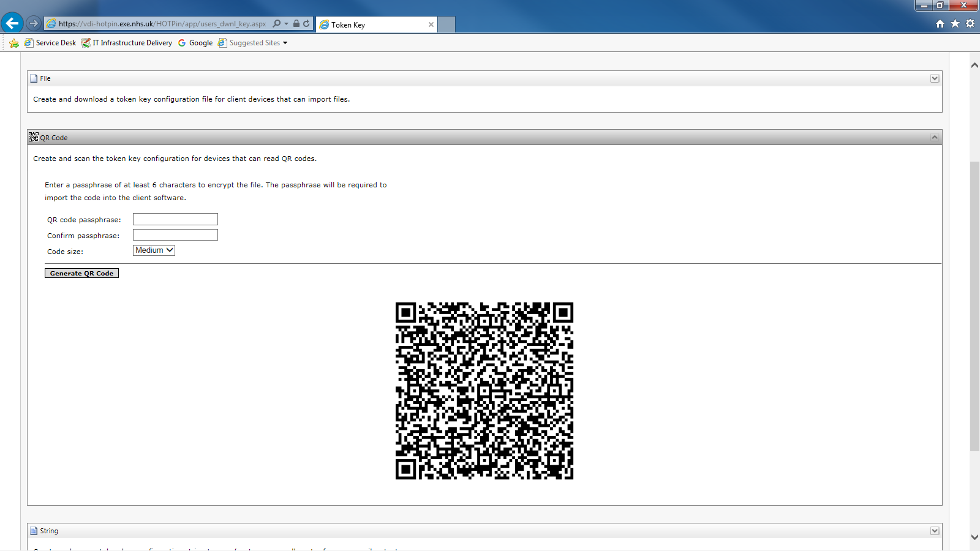Screen dimensions: 980x551
Task: Expand the File section chevron
Action: point(935,78)
